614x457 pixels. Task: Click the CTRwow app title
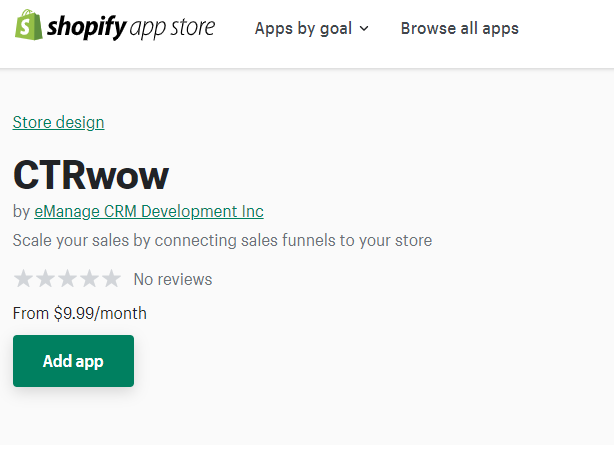[91, 175]
